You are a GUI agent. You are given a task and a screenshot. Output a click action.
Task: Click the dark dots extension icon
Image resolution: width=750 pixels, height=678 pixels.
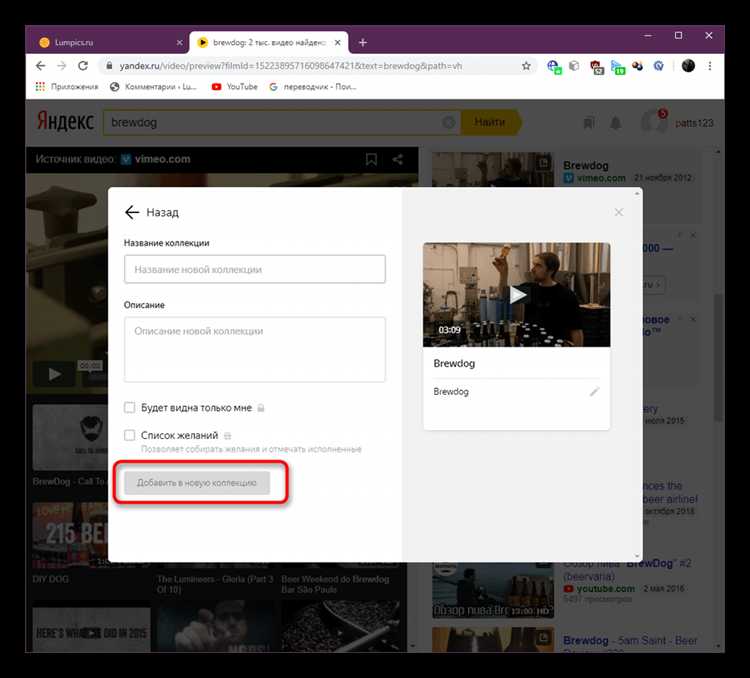pyautogui.click(x=637, y=66)
